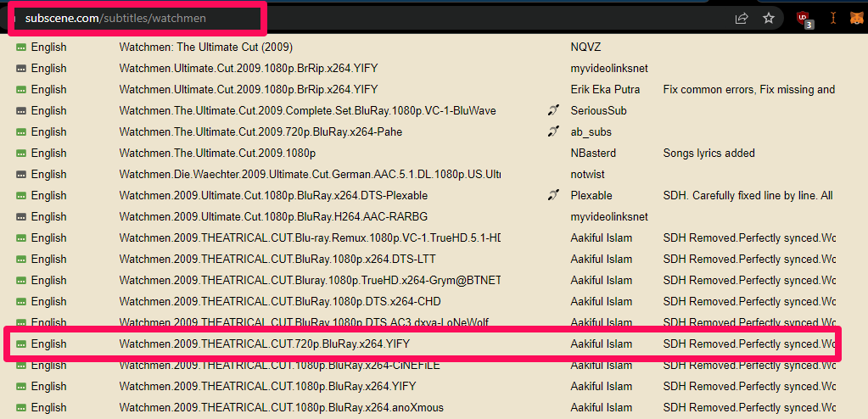Open Watchmen.The.Ultimate.Cut.2009.1080p subtitle link
This screenshot has height=419, width=868.
[217, 153]
